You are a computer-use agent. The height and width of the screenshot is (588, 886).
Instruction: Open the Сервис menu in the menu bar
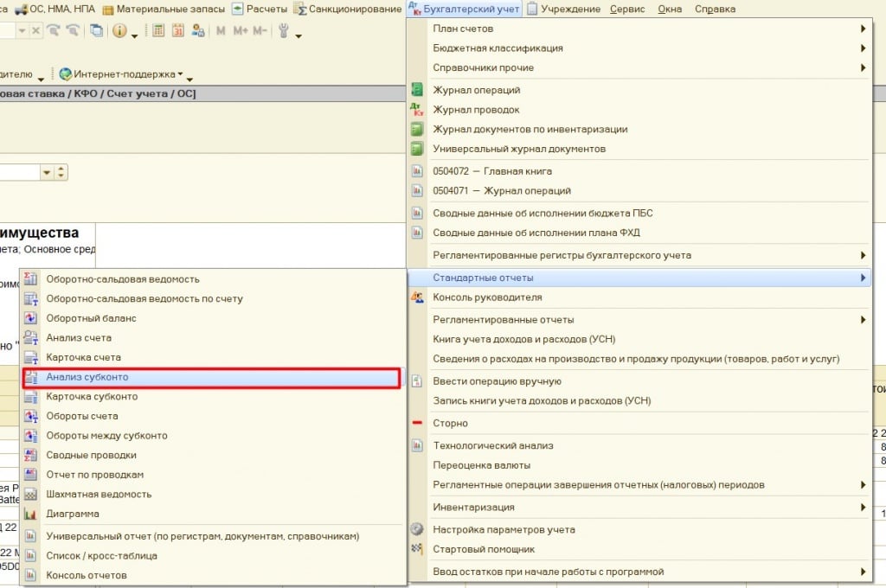[626, 9]
